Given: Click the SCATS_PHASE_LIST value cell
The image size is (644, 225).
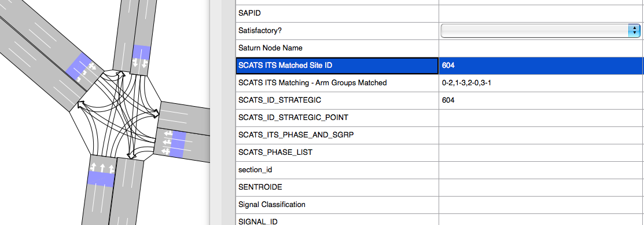Looking at the screenshot, I should (x=542, y=152).
